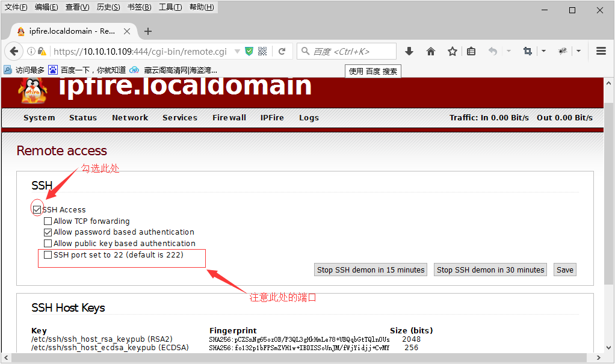This screenshot has height=364, width=615.
Task: Show bookmarks list clipboard icon
Action: (x=471, y=51)
